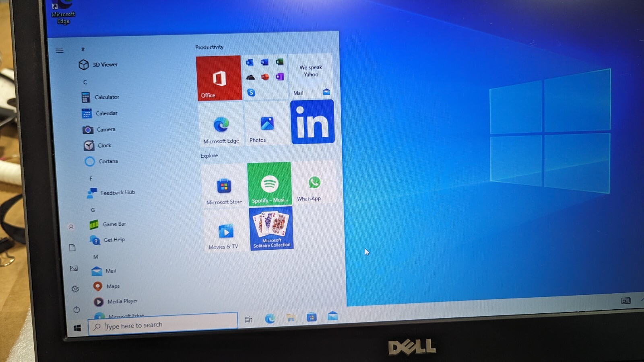Open 3D Viewer from the app list
This screenshot has height=362, width=644.
[99, 64]
